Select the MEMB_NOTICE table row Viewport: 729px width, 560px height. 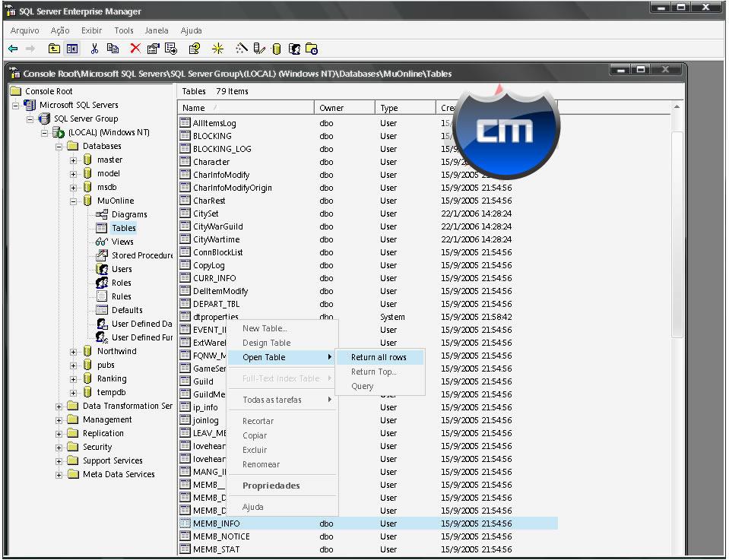(x=368, y=536)
